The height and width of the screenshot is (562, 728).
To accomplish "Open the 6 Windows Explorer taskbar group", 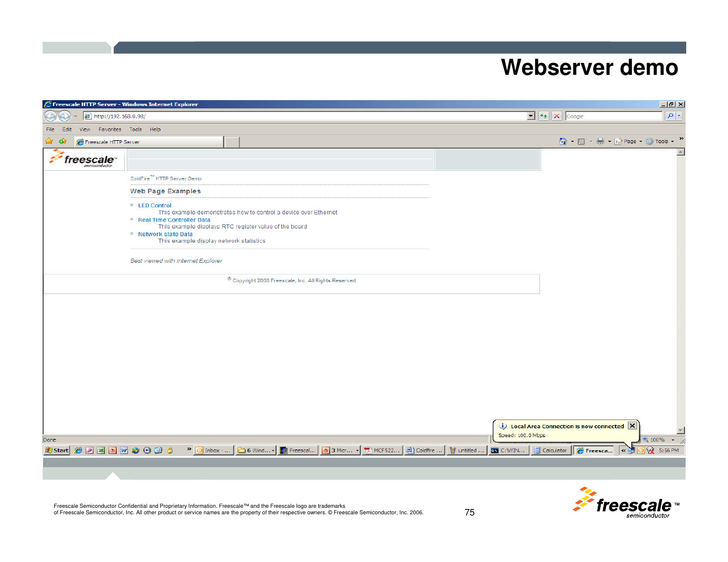I will point(256,450).
